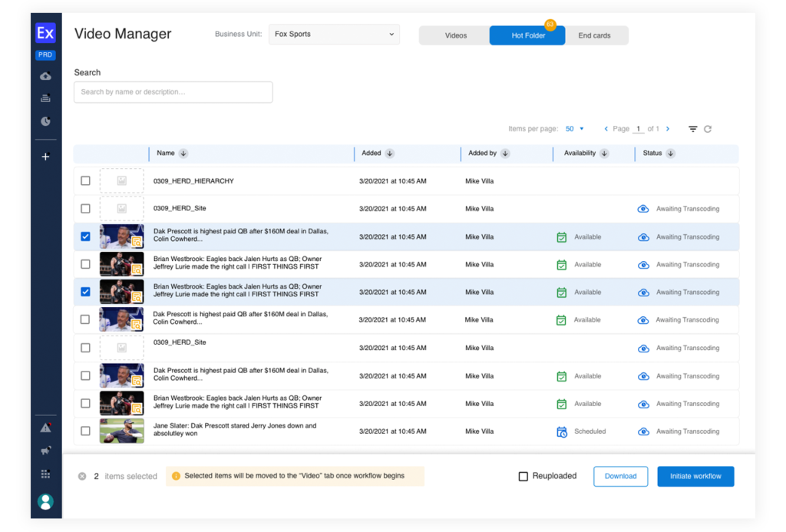The height and width of the screenshot is (532, 786).
Task: Sort by the Added column arrow
Action: point(390,154)
